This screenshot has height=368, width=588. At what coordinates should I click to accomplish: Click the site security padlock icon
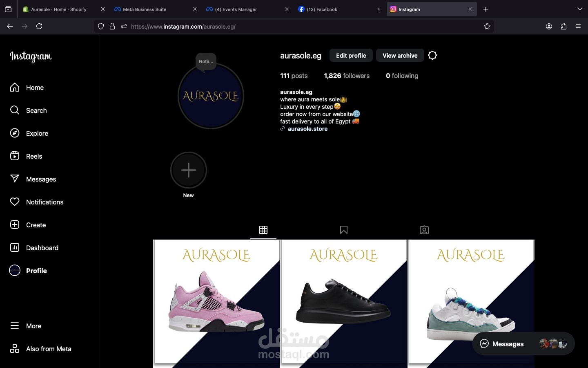[x=112, y=27]
